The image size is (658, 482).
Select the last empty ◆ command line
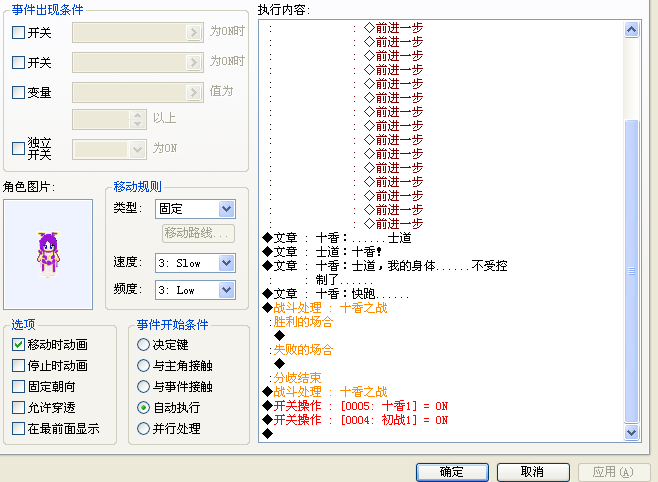(267, 433)
